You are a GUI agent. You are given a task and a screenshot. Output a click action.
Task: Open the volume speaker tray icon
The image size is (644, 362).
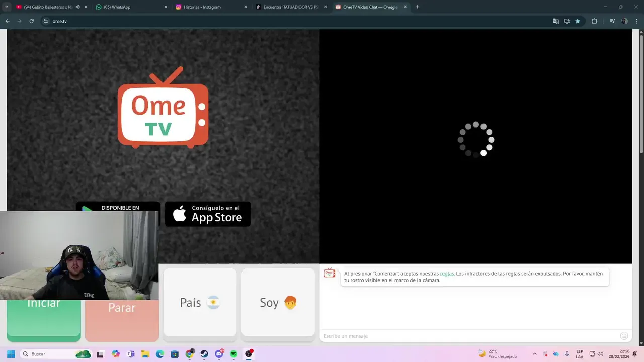pos(600,354)
